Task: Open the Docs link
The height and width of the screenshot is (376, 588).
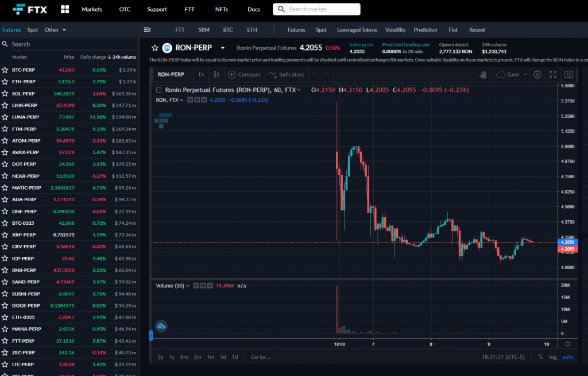Action: pyautogui.click(x=254, y=9)
